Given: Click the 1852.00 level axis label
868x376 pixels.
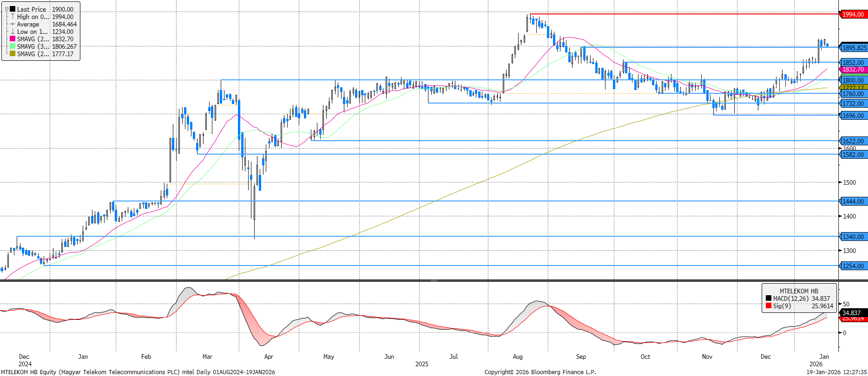Looking at the screenshot, I should pos(853,63).
